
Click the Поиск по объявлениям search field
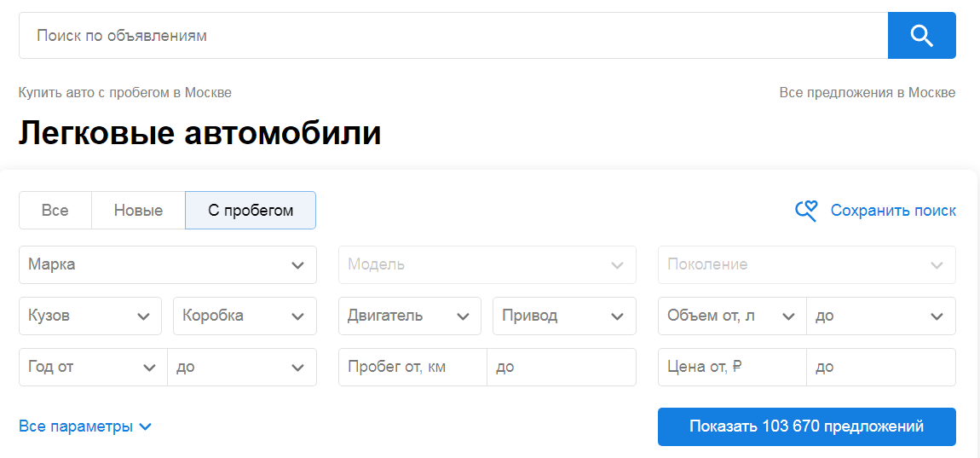[x=452, y=36]
